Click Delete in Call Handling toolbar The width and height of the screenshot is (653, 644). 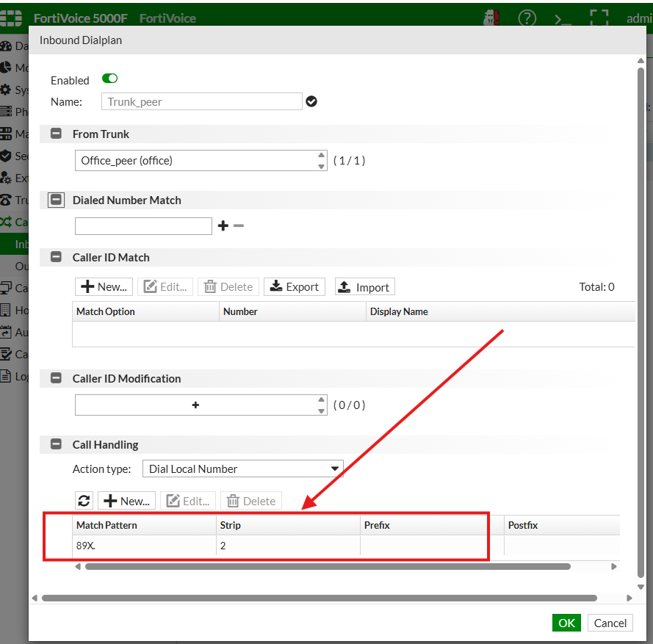[251, 500]
